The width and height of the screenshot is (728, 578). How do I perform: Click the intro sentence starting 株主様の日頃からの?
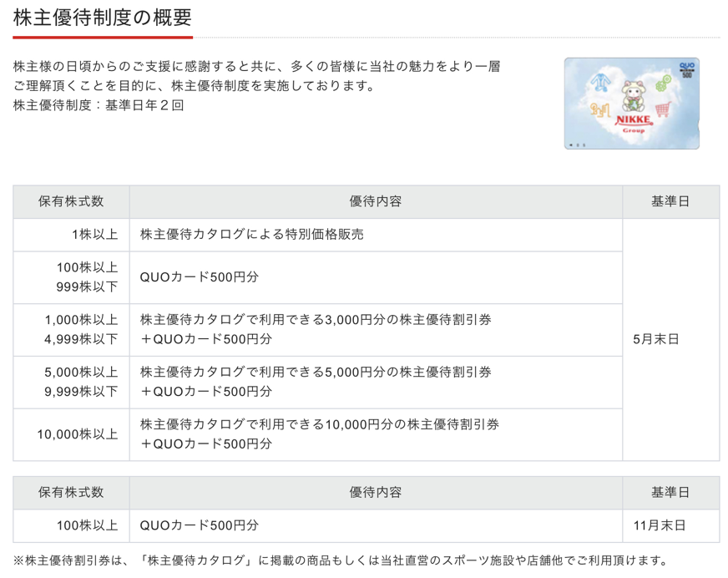[x=257, y=67]
